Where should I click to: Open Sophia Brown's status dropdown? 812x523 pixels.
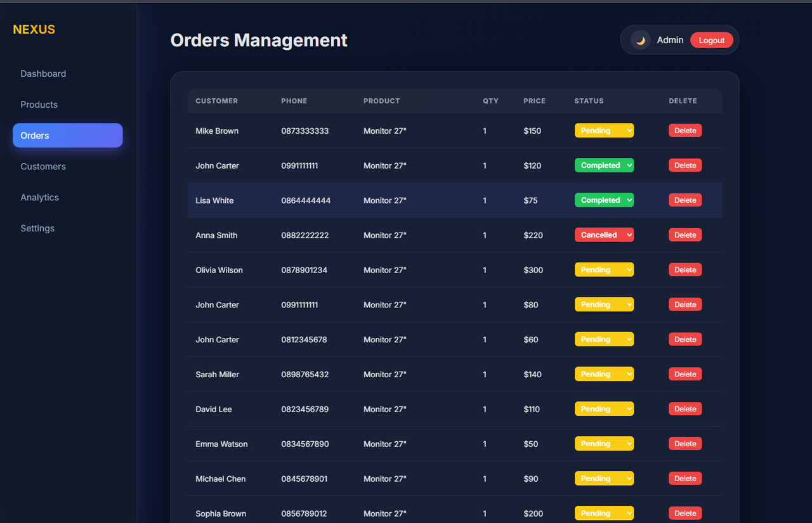pyautogui.click(x=604, y=513)
